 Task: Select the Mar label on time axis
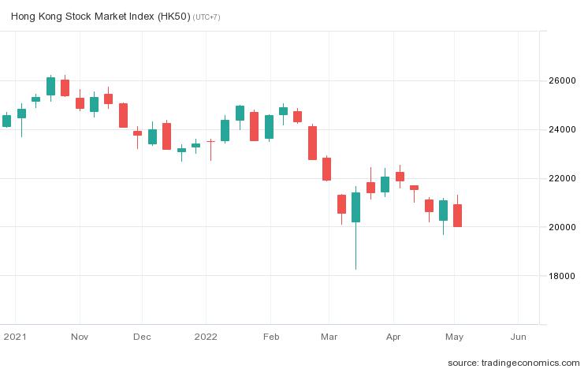[329, 336]
